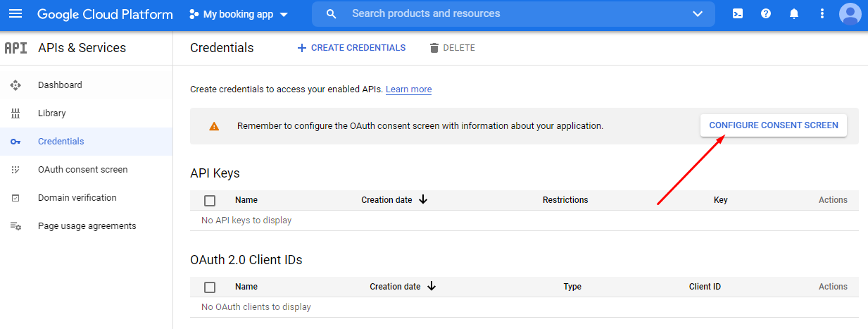Screen dimensions: 868x329
Task: Click the API Keys Creation date sort arrow
Action: pos(423,199)
